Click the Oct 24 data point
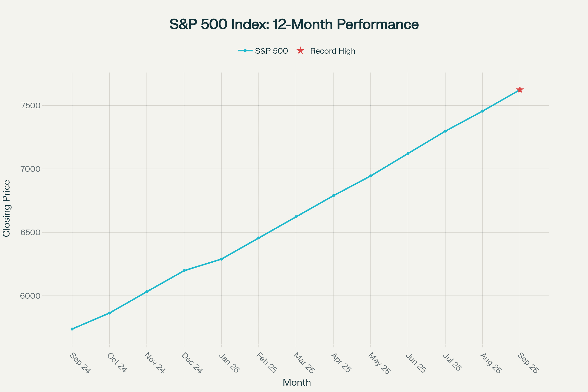The height and width of the screenshot is (392, 588). pyautogui.click(x=109, y=313)
